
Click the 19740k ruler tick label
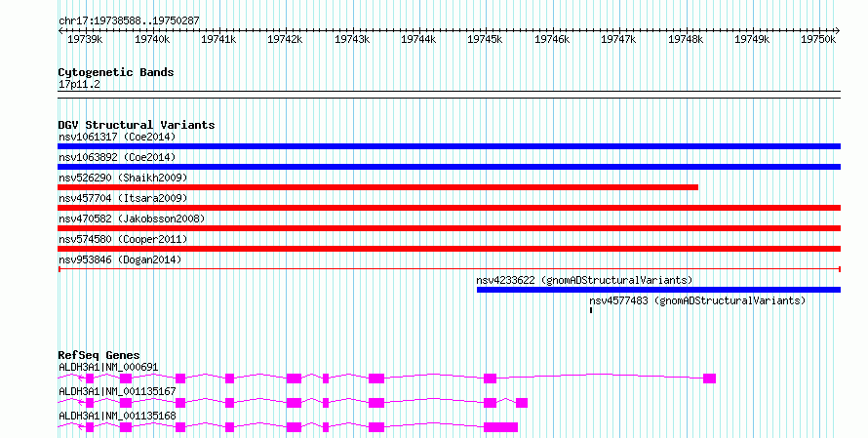pyautogui.click(x=152, y=39)
